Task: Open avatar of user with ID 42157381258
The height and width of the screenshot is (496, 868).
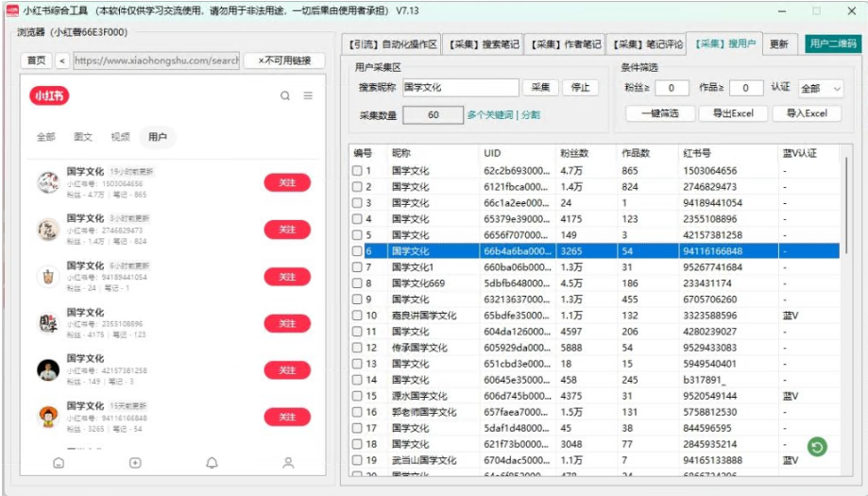Action: pos(48,369)
